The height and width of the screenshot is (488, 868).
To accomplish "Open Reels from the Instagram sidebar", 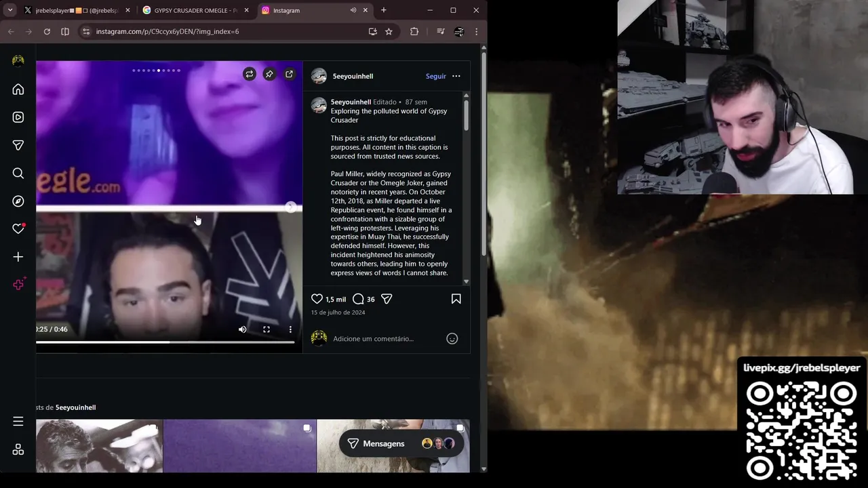I will point(18,117).
